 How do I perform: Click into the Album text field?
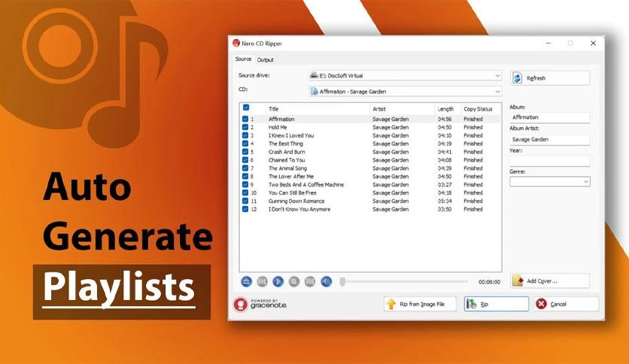550,117
